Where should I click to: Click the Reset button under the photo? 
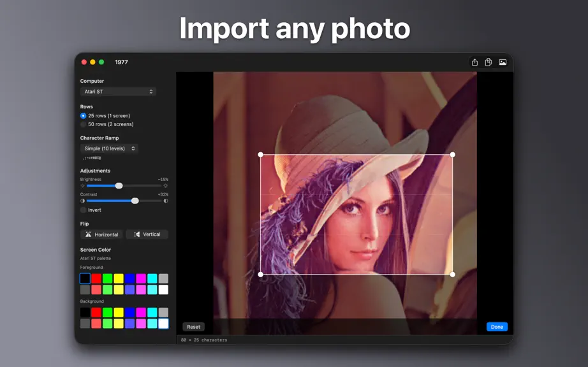pyautogui.click(x=193, y=327)
